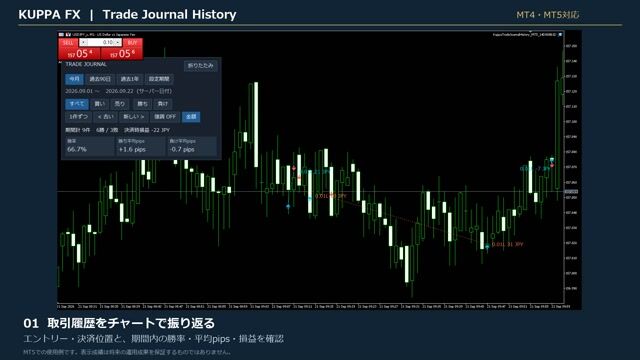Click the cyan exit marker near the chart low
The image size is (640, 360).
coord(487,247)
